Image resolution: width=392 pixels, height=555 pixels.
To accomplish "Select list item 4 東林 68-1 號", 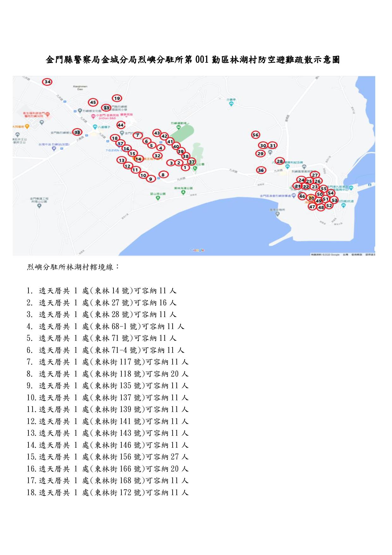I will click(106, 326).
